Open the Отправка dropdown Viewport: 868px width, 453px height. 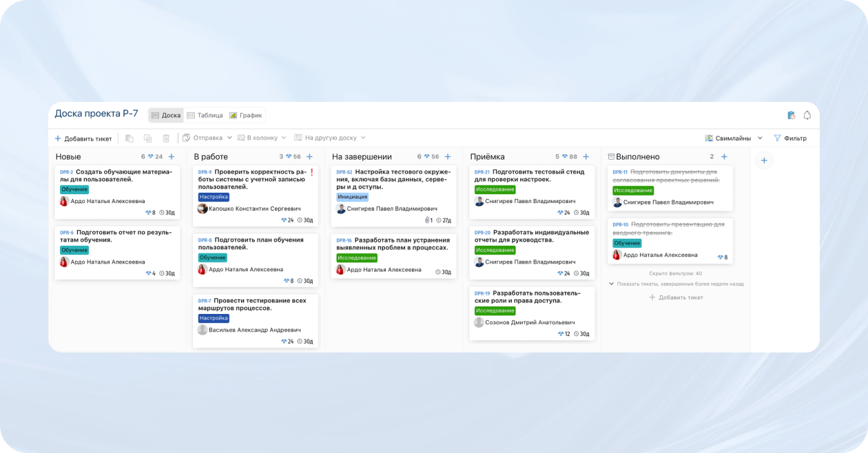(x=209, y=138)
